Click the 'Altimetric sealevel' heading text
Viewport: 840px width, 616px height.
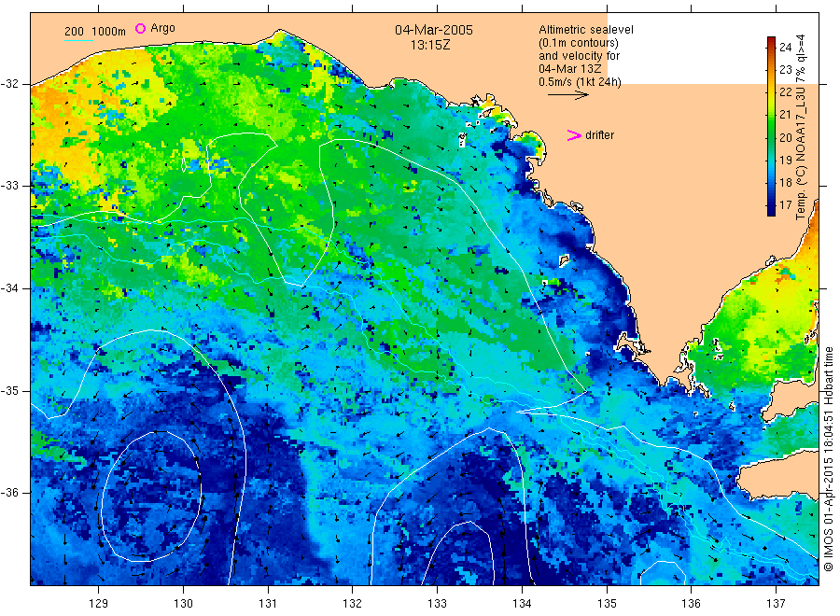[x=586, y=30]
